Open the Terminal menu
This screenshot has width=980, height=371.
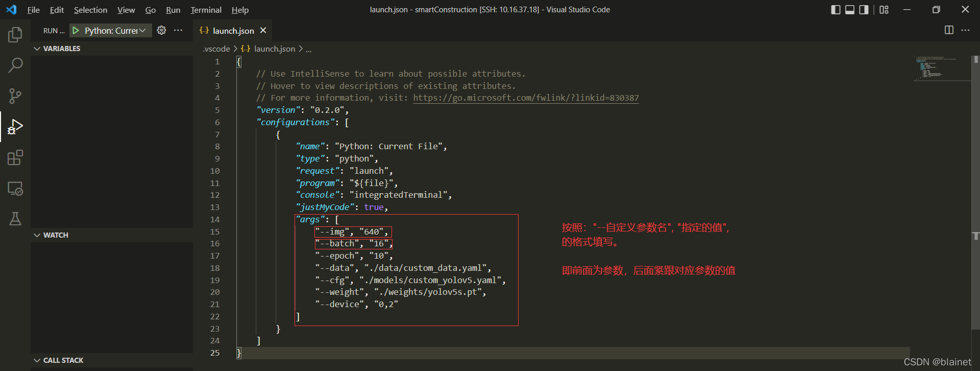click(x=206, y=10)
